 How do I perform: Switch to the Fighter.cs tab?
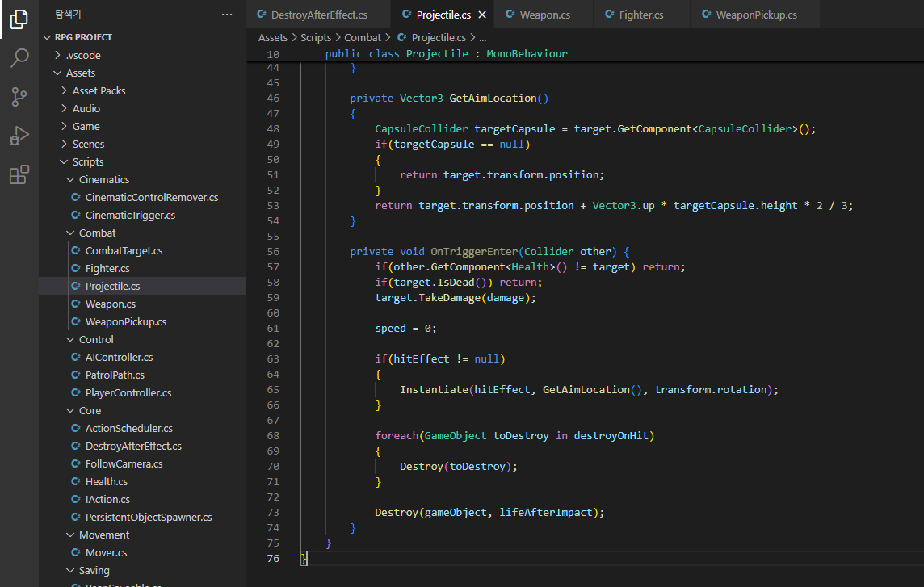click(x=640, y=15)
